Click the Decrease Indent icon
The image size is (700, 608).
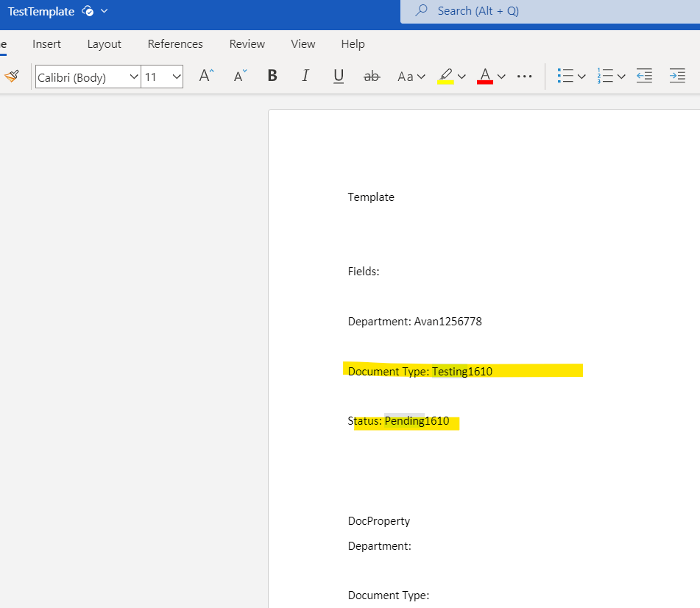click(x=644, y=76)
